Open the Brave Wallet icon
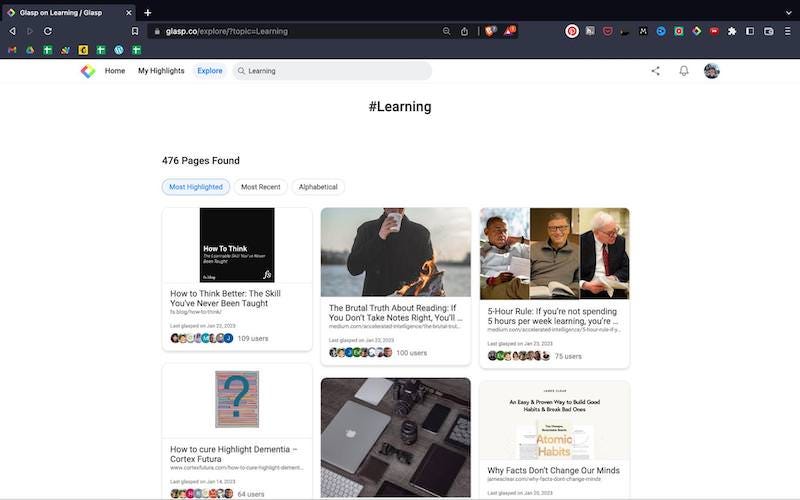Image resolution: width=800 pixels, height=500 pixels. tap(768, 31)
